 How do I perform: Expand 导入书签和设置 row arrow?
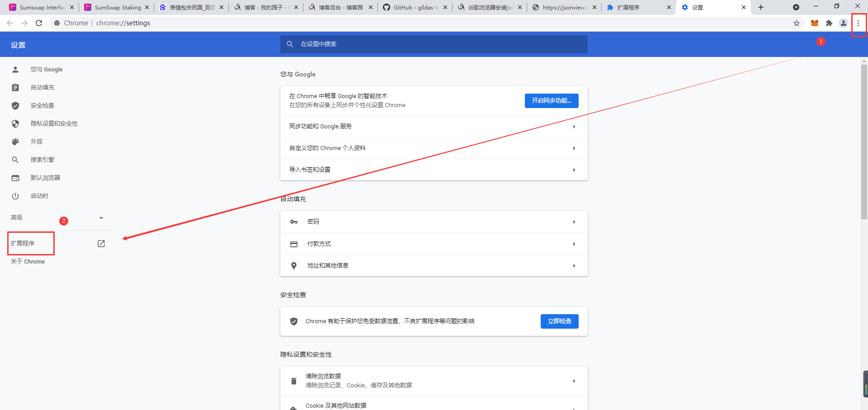click(x=574, y=170)
